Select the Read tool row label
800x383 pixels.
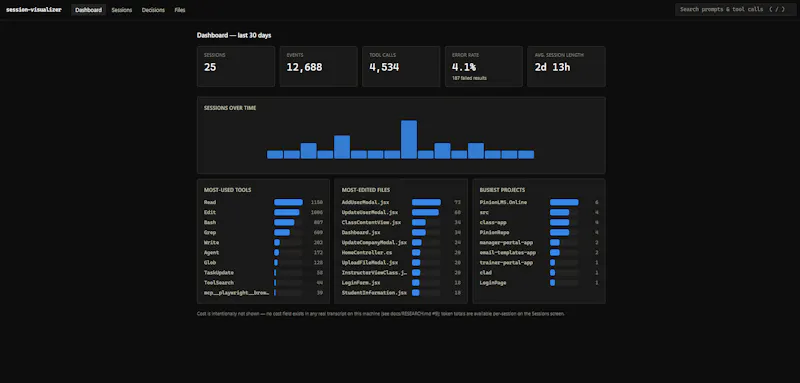(210, 202)
